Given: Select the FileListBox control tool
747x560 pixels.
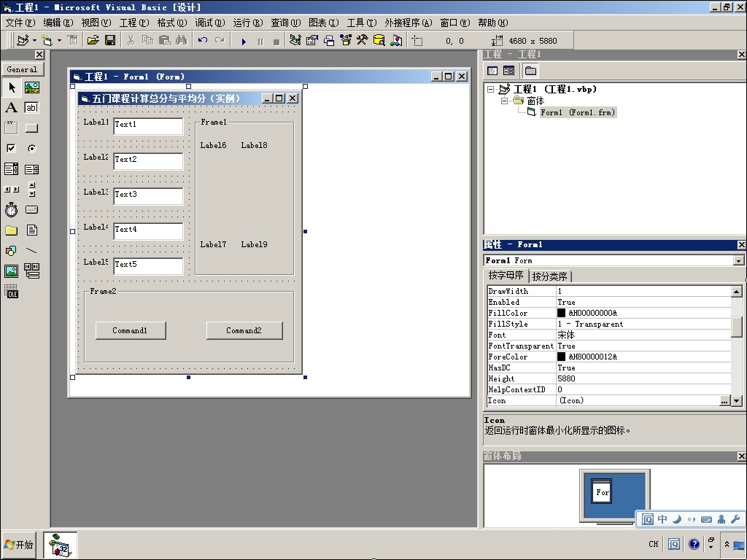Looking at the screenshot, I should point(32,230).
